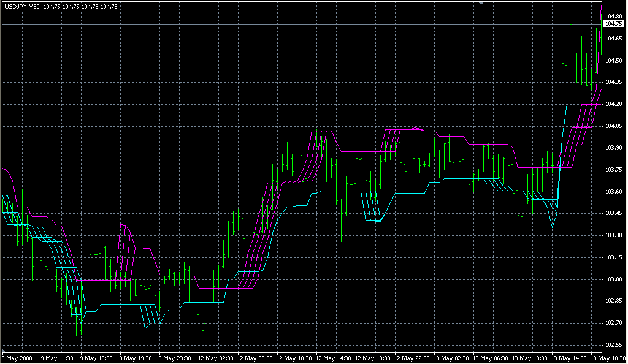Click the 12 May 02:30 time label

pyautogui.click(x=215, y=358)
